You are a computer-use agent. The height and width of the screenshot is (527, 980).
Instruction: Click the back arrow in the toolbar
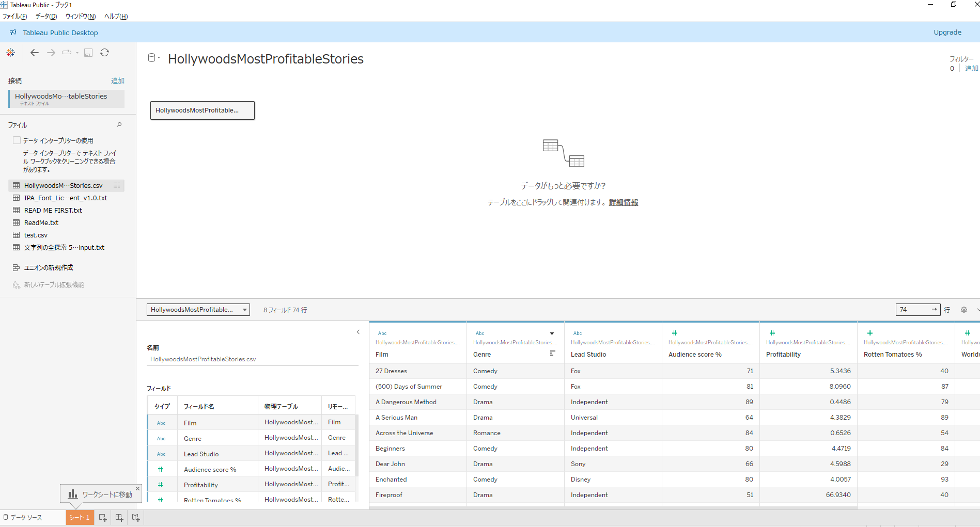coord(35,53)
